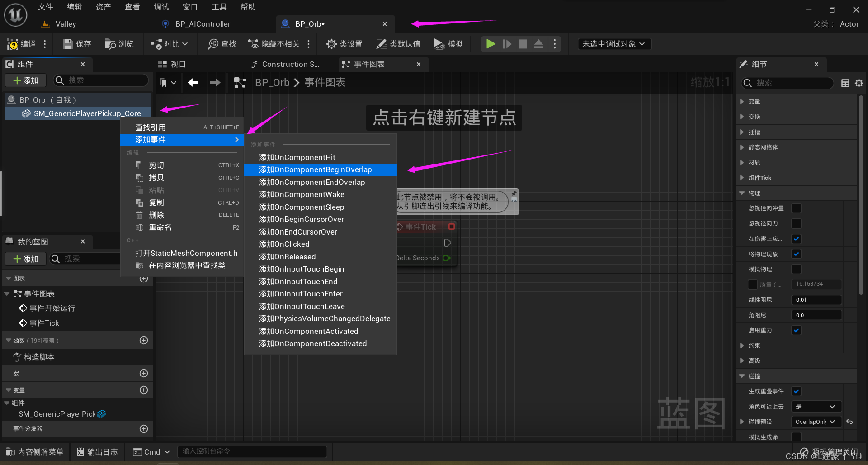Add a new function with the plus icon
The image size is (868, 465).
click(x=144, y=340)
